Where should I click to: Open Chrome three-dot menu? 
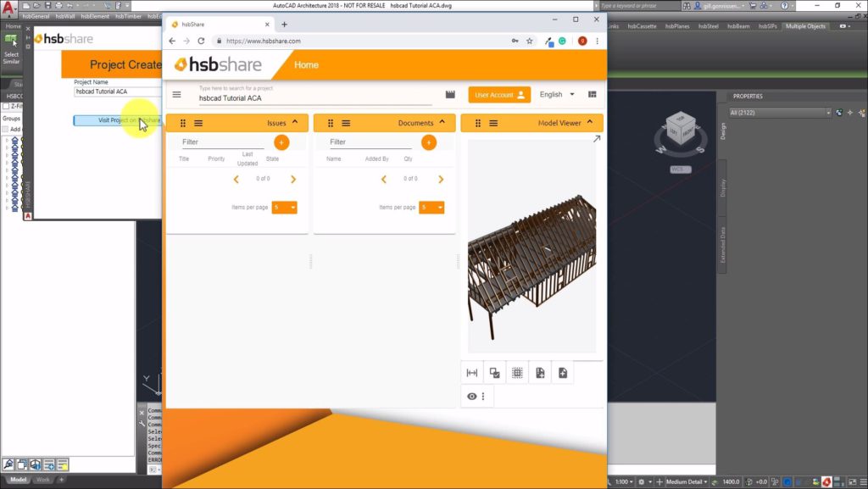pyautogui.click(x=597, y=41)
